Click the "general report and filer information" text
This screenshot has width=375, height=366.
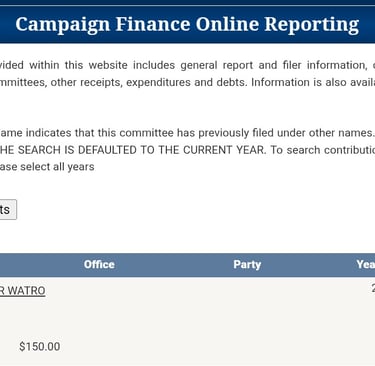coord(274,65)
